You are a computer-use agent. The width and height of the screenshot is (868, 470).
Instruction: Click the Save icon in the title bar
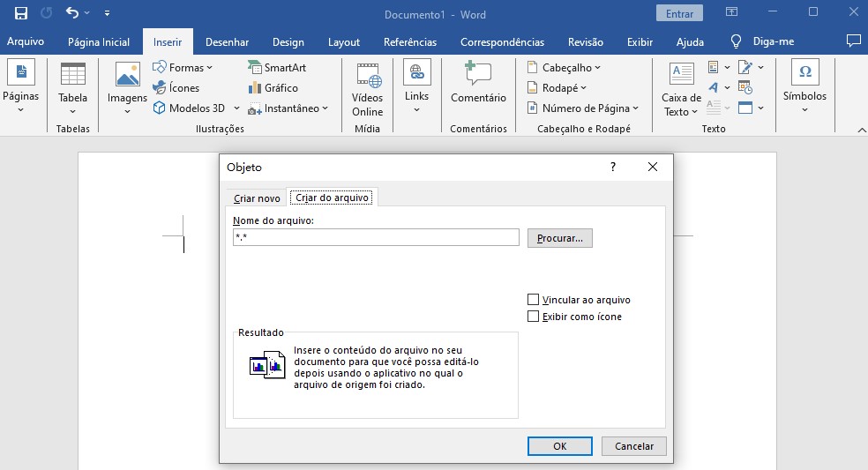pos(21,13)
